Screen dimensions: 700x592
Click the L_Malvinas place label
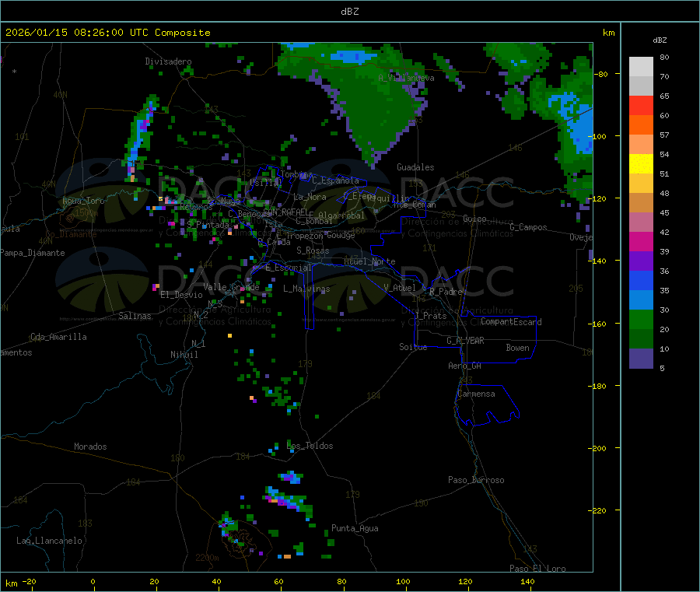pos(306,289)
